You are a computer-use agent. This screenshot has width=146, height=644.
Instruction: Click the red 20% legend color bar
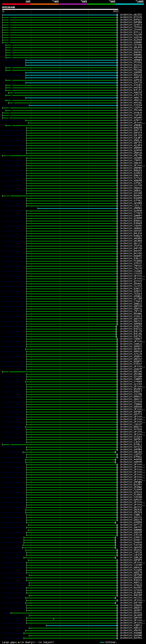click(16, 4)
